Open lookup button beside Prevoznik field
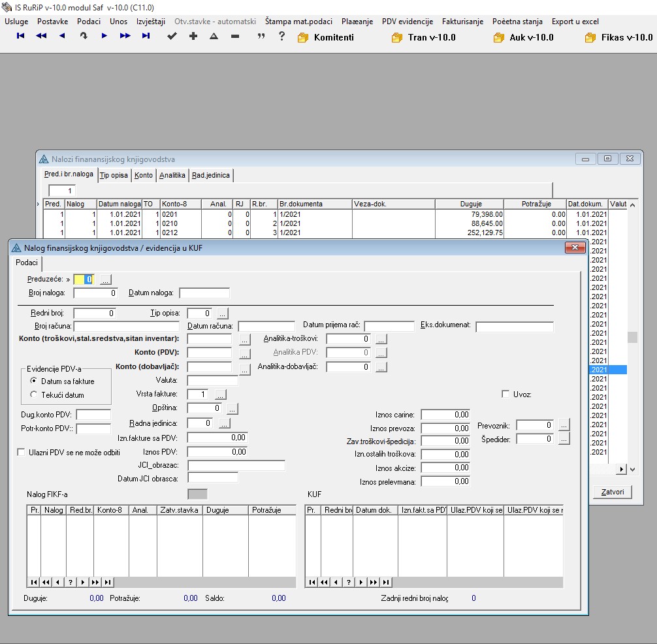This screenshot has height=644, width=657. tap(564, 425)
